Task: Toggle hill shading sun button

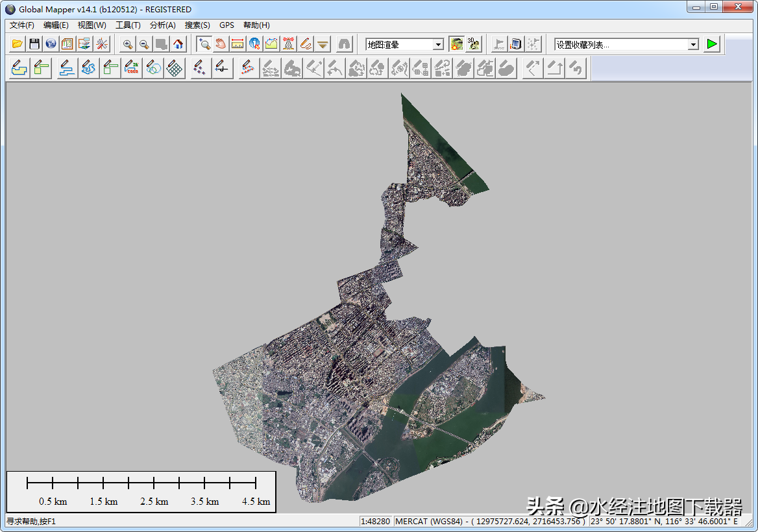Action: coord(457,44)
